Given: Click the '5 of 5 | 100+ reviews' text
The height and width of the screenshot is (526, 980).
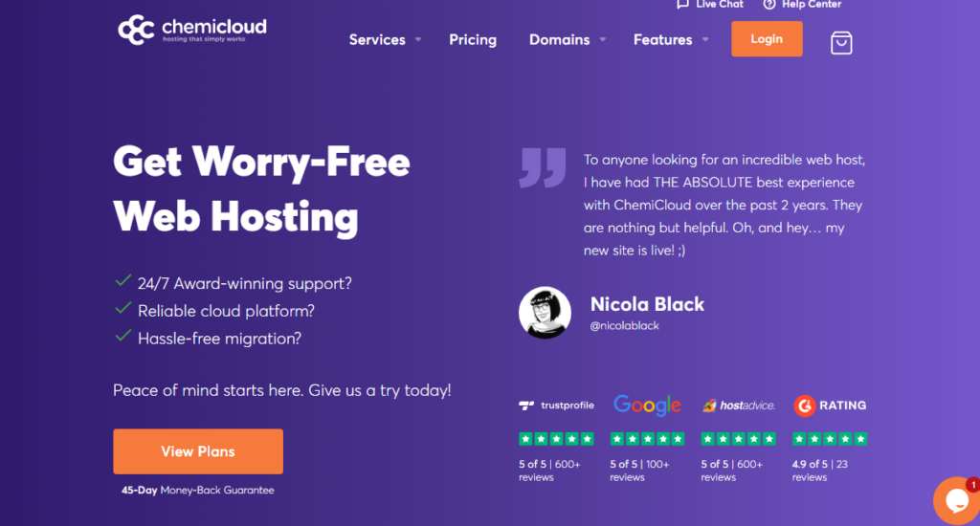Looking at the screenshot, I should pyautogui.click(x=639, y=471).
